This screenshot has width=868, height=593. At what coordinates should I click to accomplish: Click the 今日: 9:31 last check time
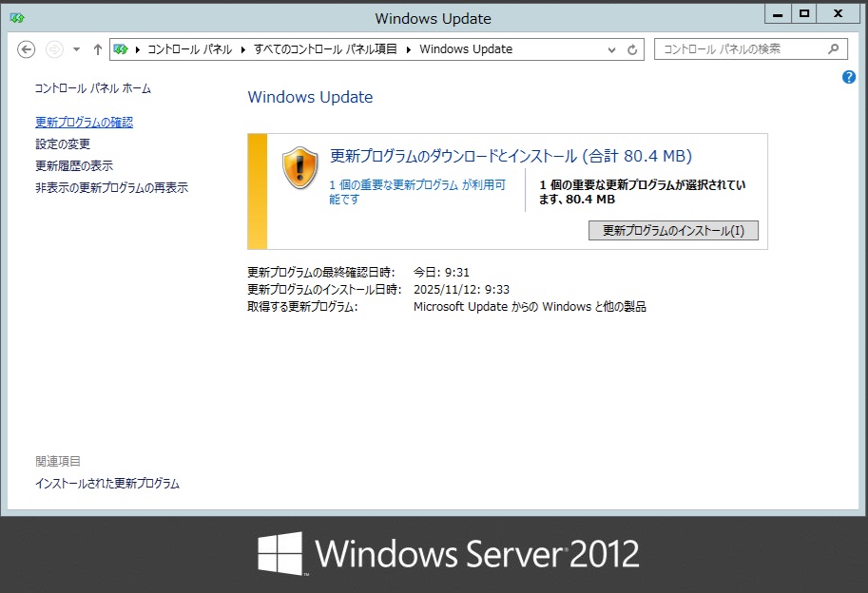coord(441,273)
